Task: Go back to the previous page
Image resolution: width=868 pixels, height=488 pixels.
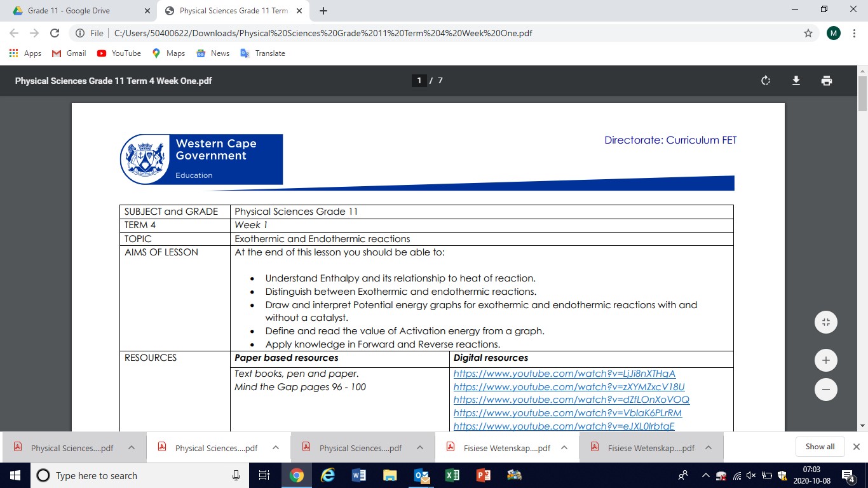Action: pos(14,33)
